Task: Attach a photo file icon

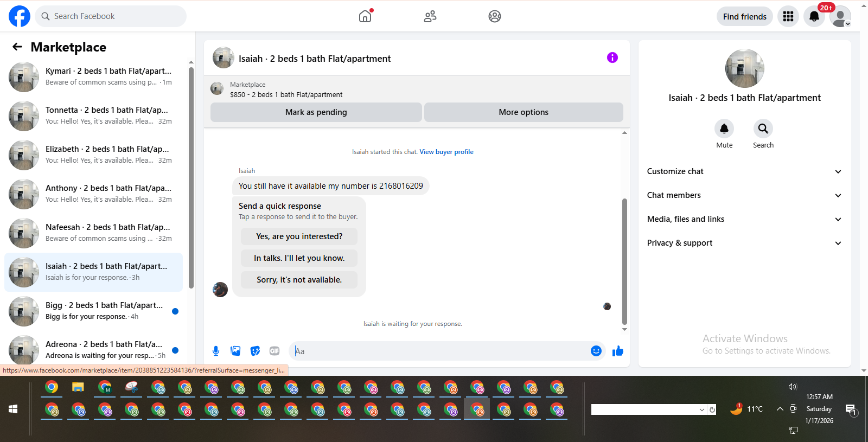Action: [x=235, y=351]
